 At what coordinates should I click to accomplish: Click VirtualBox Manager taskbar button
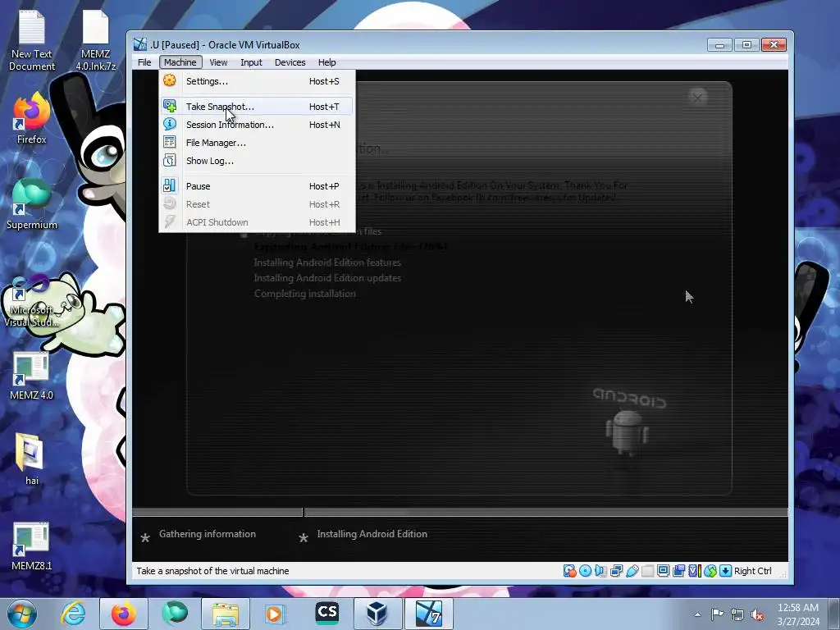[x=377, y=614]
